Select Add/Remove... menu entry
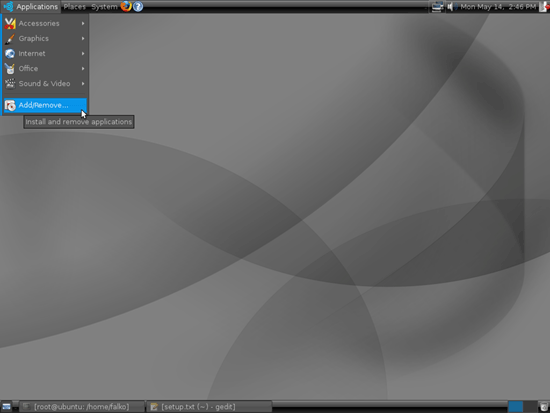Viewport: 550px width, 413px height. [45, 105]
